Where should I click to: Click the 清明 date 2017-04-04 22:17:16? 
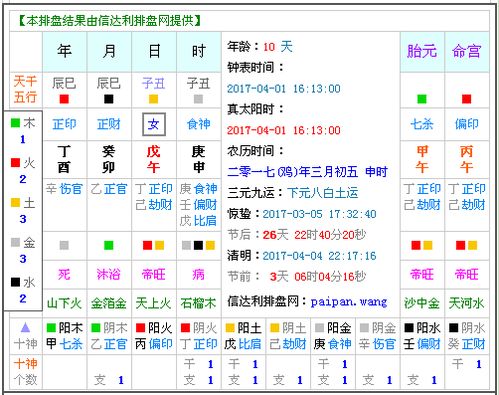(x=319, y=256)
